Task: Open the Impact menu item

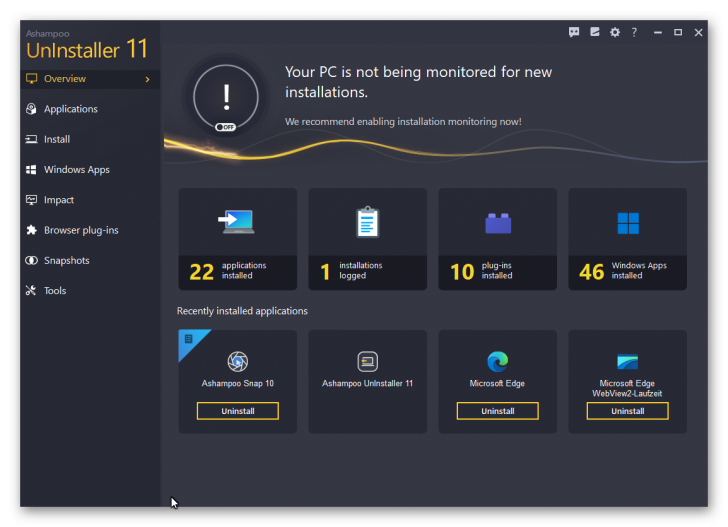Action: tap(90, 200)
